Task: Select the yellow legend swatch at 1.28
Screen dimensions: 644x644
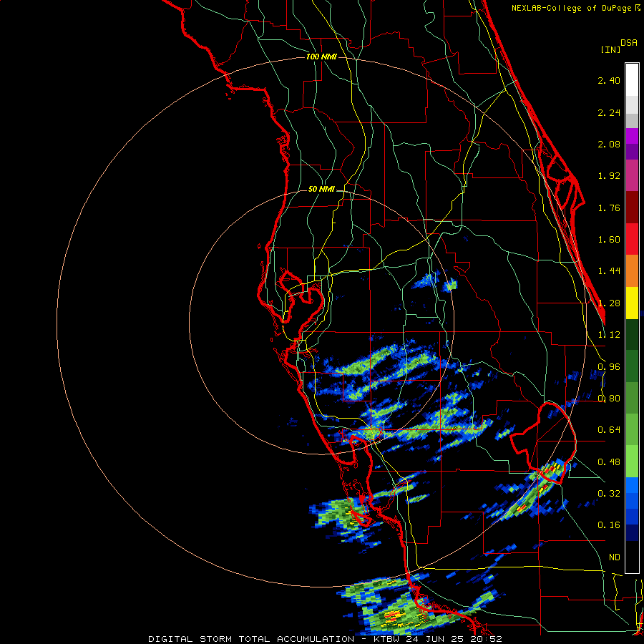Action: (x=632, y=303)
